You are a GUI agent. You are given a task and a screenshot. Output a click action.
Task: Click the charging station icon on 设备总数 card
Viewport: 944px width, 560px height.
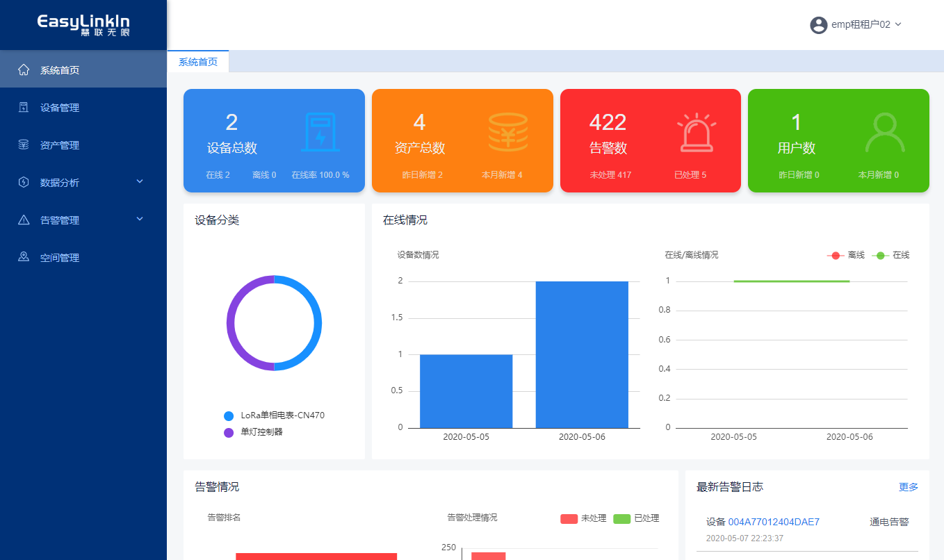[320, 132]
